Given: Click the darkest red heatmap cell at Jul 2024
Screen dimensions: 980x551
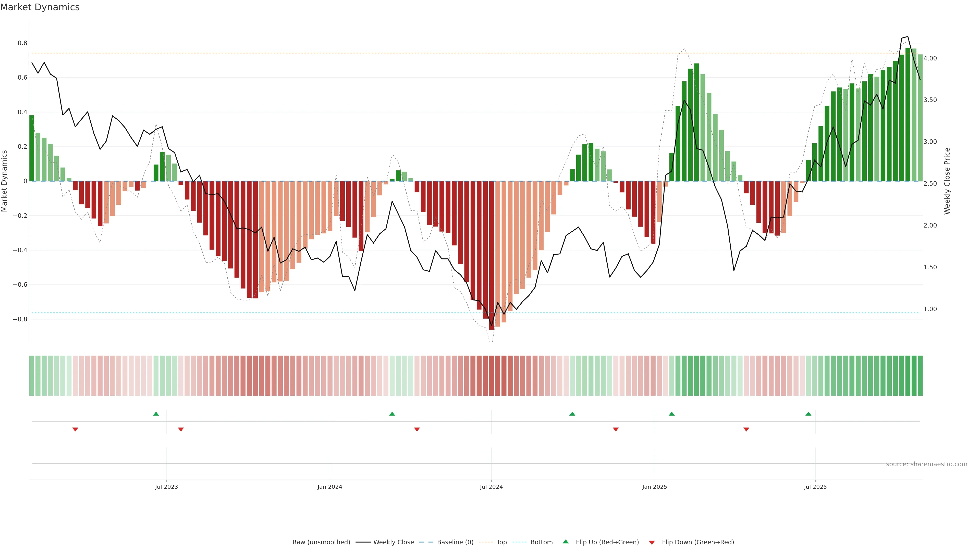Looking at the screenshot, I should (492, 375).
